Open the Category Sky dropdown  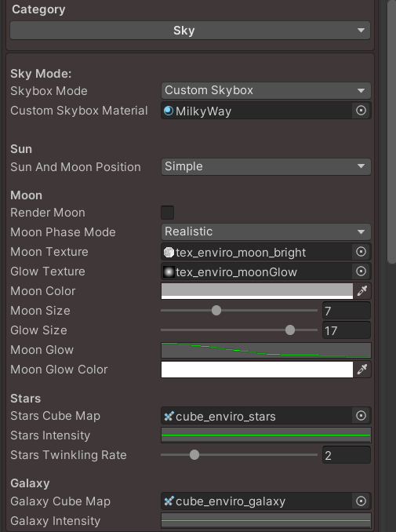click(191, 31)
